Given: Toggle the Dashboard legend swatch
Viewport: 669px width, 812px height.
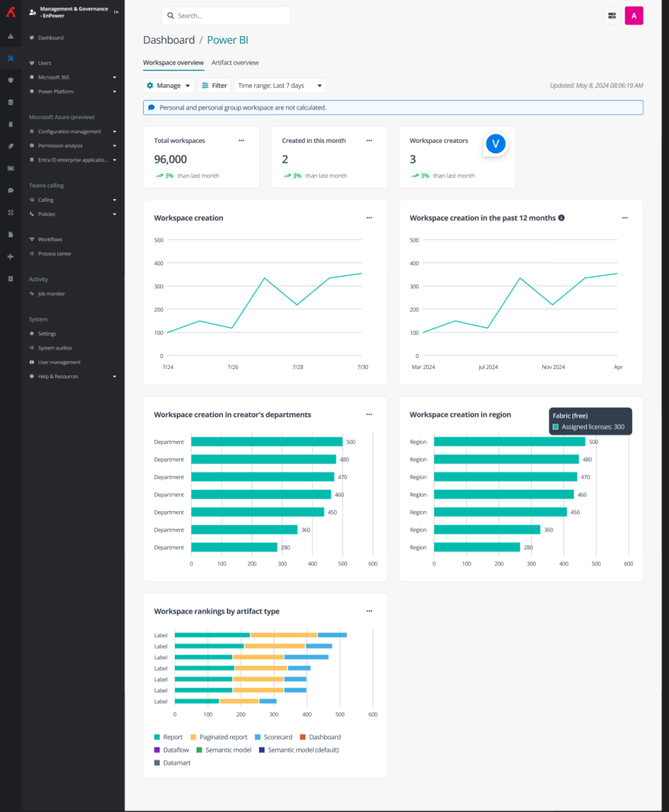Looking at the screenshot, I should click(x=302, y=737).
